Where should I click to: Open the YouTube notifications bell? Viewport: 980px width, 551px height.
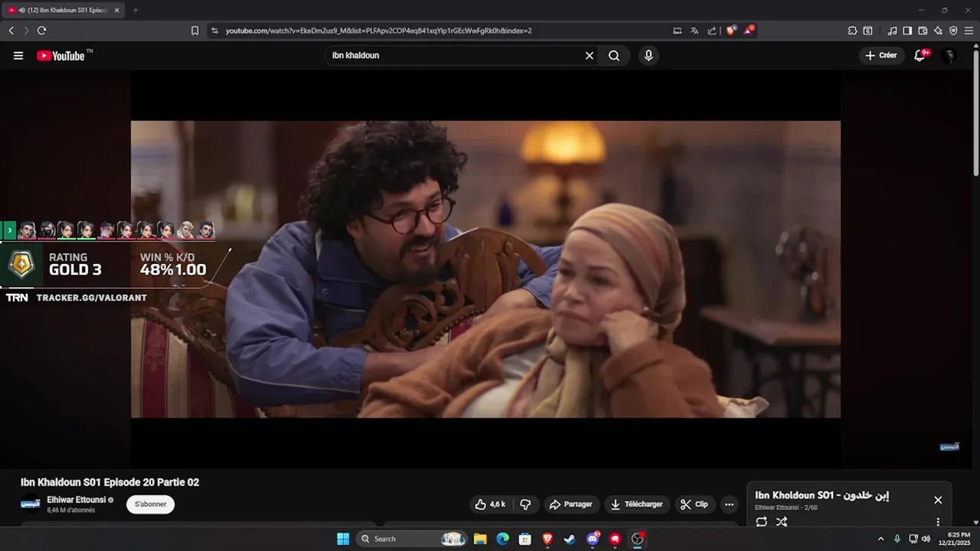[x=920, y=56]
